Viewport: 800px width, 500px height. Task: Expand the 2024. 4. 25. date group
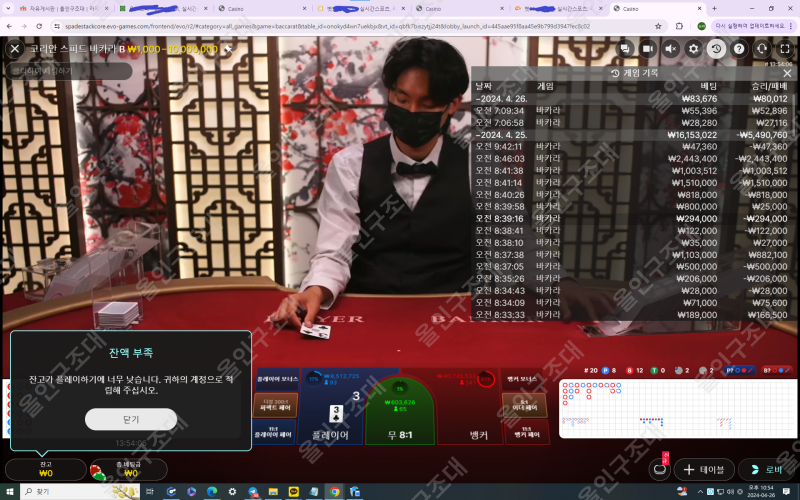pos(630,134)
